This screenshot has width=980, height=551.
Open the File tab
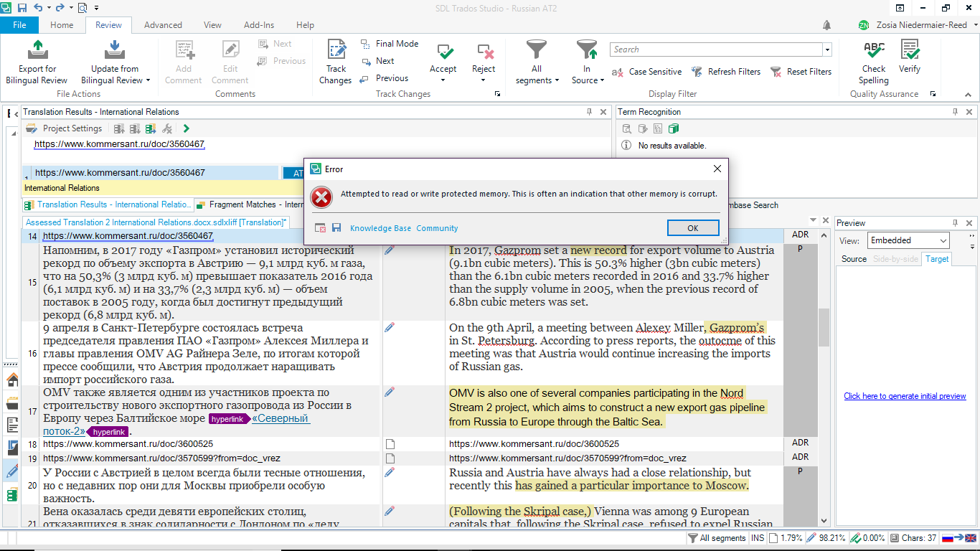19,25
